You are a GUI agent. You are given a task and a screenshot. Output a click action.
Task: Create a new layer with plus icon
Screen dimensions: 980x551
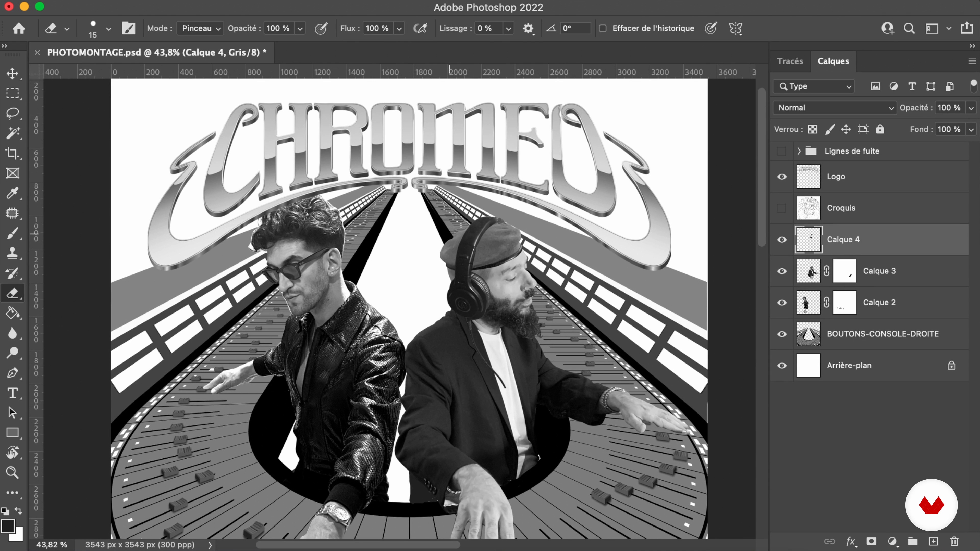click(934, 541)
